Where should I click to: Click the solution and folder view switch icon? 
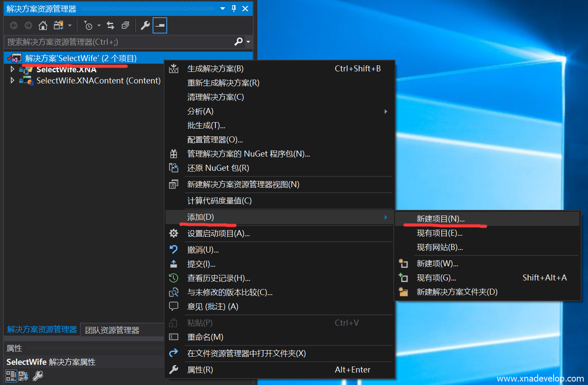point(58,26)
